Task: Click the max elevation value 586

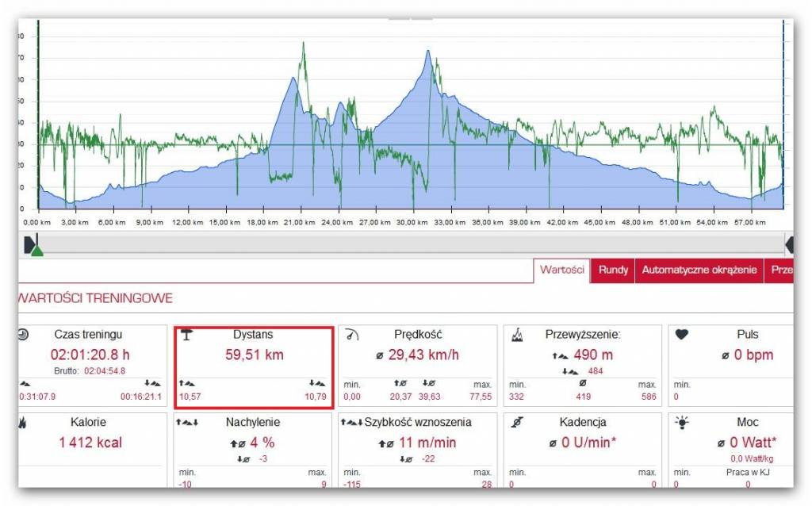Action: click(649, 397)
